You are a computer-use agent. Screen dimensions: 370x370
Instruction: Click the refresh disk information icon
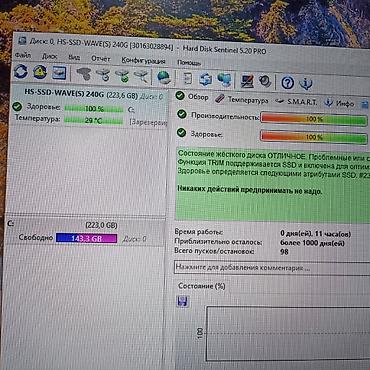21,72
